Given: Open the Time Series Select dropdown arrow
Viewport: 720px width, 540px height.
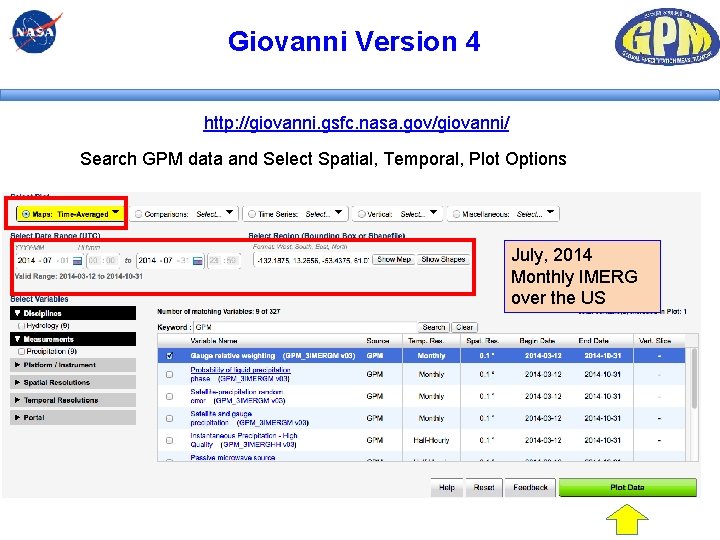Looking at the screenshot, I should (x=338, y=213).
